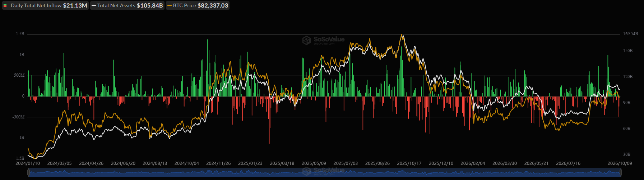Click the 2024/03/05 date label
644x180 pixels.
click(60, 163)
